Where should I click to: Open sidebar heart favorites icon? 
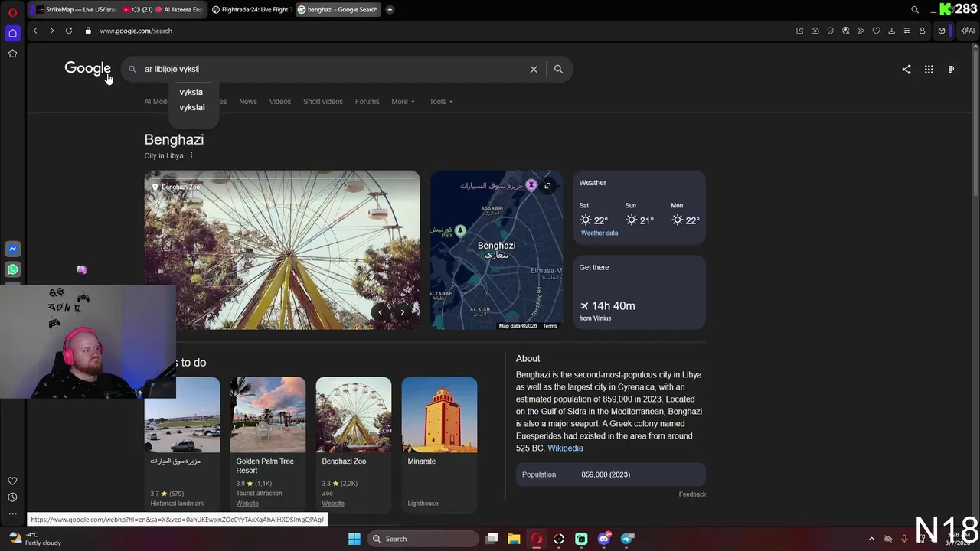pyautogui.click(x=12, y=481)
